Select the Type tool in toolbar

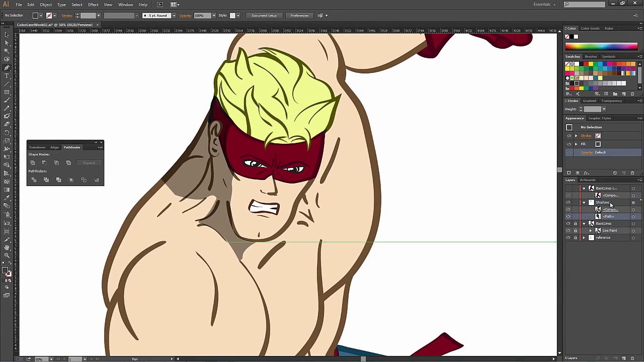tap(7, 76)
